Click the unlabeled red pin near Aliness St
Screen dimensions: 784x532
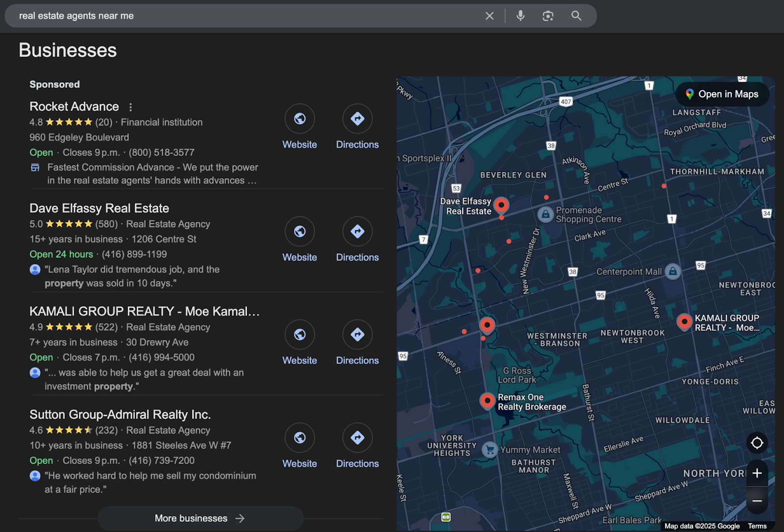click(487, 325)
